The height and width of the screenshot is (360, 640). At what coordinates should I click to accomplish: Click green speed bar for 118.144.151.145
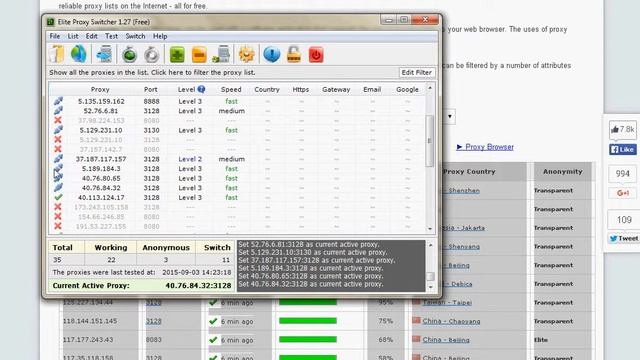pos(308,321)
